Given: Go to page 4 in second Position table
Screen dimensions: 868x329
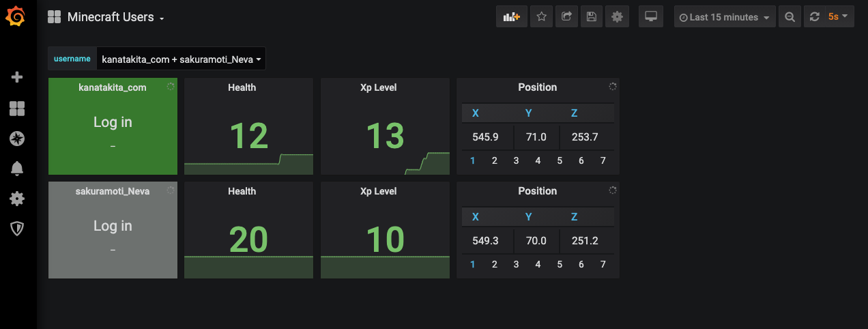Looking at the screenshot, I should pyautogui.click(x=538, y=265).
